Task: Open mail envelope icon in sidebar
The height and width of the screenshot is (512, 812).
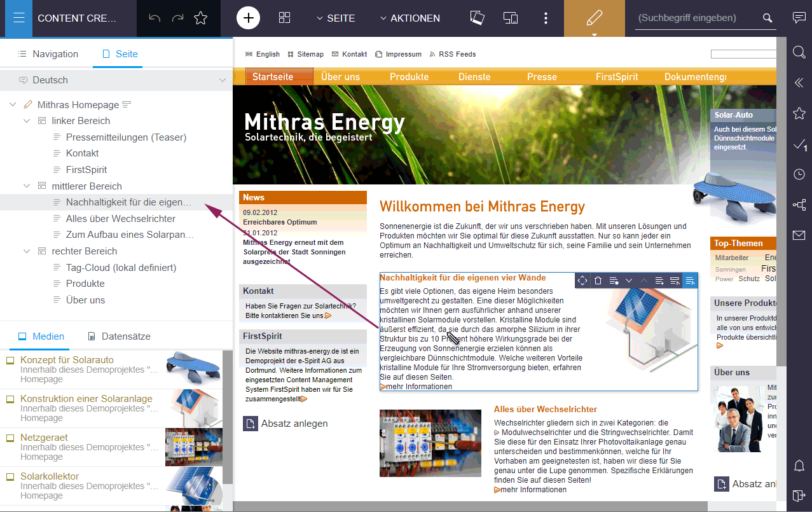Action: point(799,235)
